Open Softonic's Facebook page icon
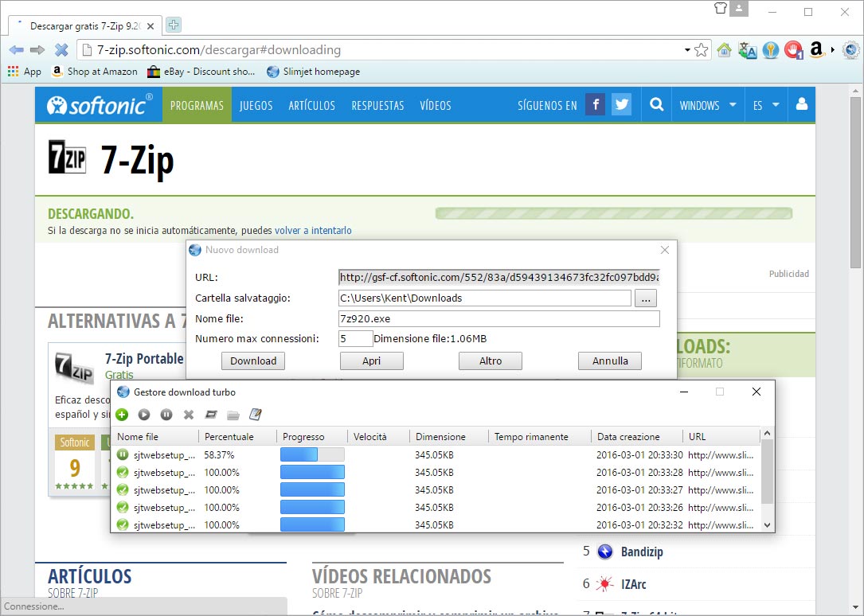The image size is (864, 616). point(595,104)
